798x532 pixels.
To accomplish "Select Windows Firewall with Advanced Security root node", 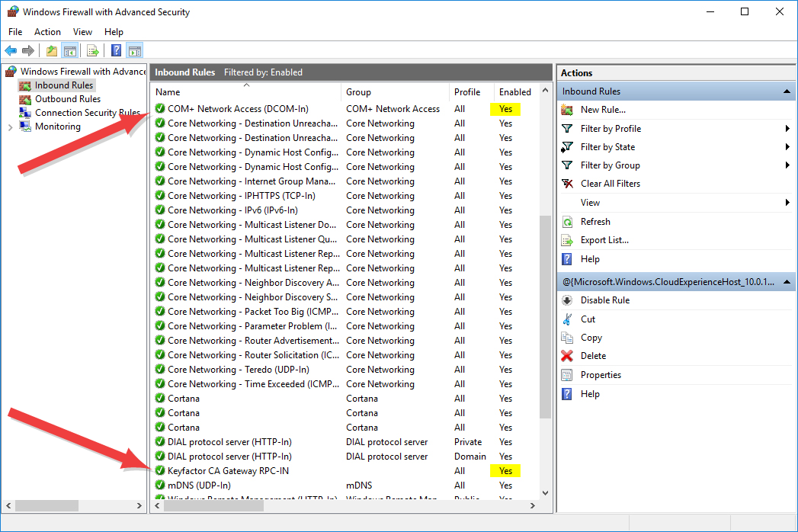I will coord(83,72).
